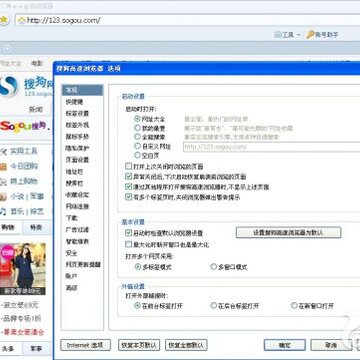Click the wrench icon beside 实用工具

coord(3,152)
